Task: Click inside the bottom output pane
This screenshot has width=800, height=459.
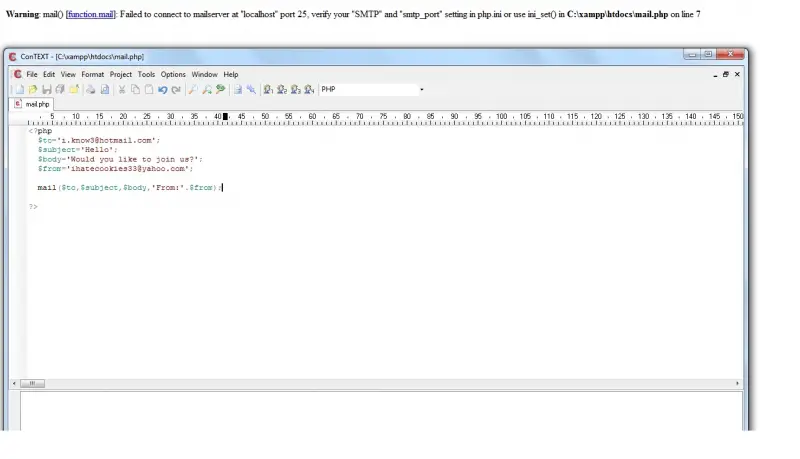Action: 381,411
